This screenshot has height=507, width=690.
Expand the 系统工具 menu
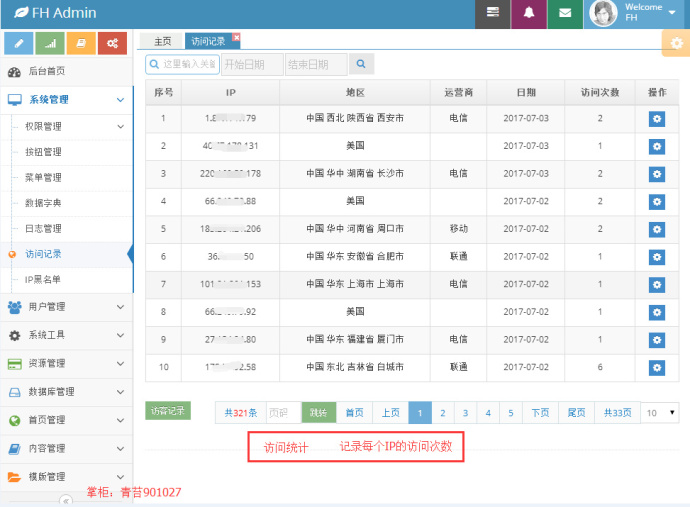(x=66, y=336)
